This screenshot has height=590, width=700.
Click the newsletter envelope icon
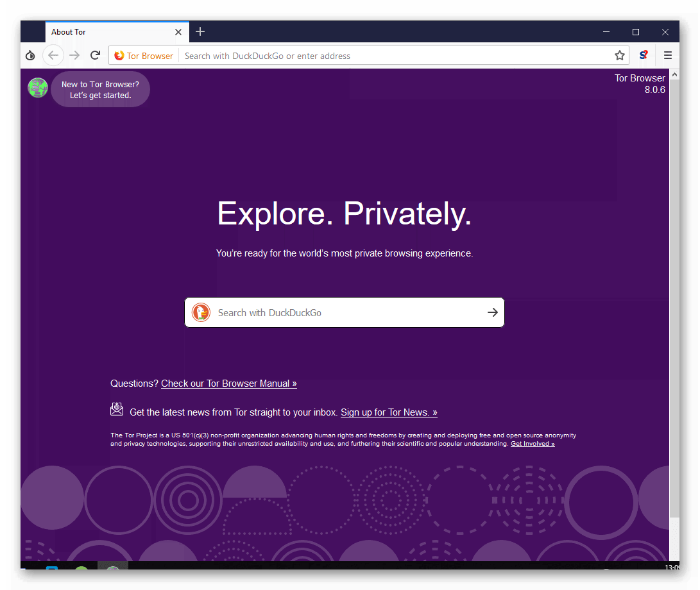[x=117, y=409]
